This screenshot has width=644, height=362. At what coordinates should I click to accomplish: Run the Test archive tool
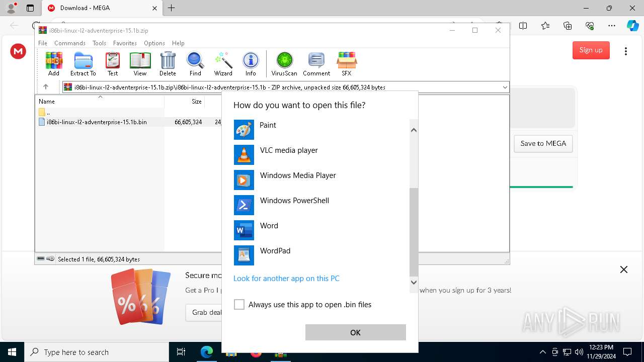[113, 63]
